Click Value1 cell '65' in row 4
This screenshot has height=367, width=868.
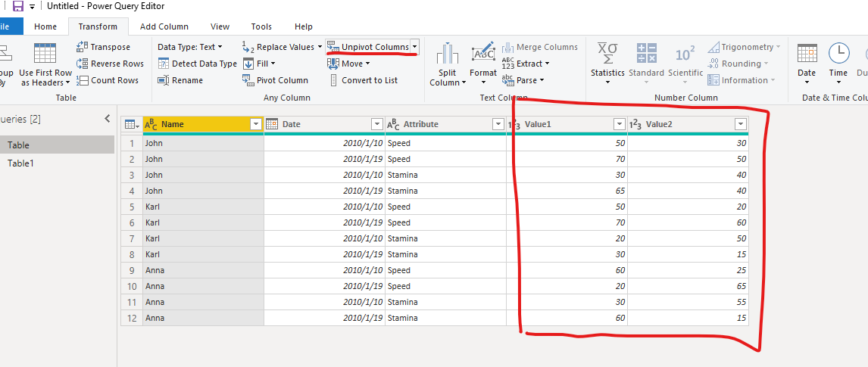click(567, 191)
